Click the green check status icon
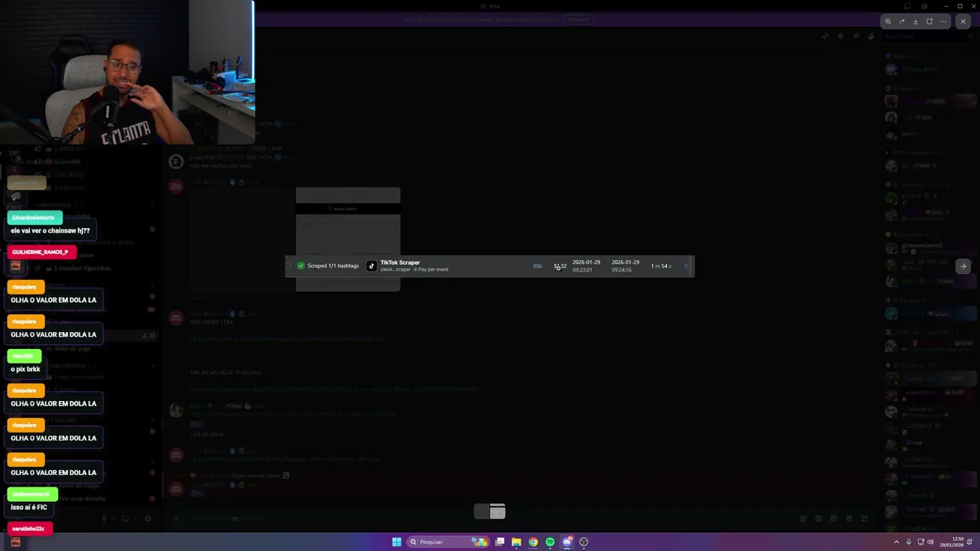Screen dimensions: 980x551 (301, 266)
